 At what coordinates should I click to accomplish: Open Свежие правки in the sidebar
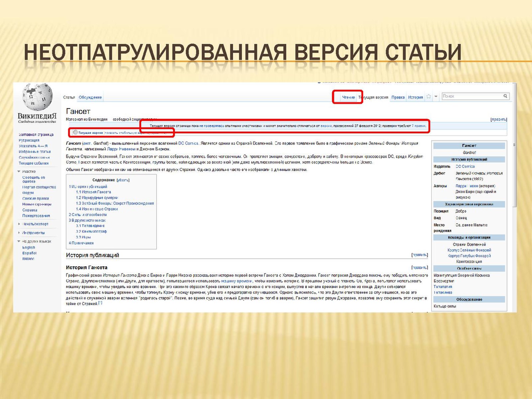[x=36, y=199]
